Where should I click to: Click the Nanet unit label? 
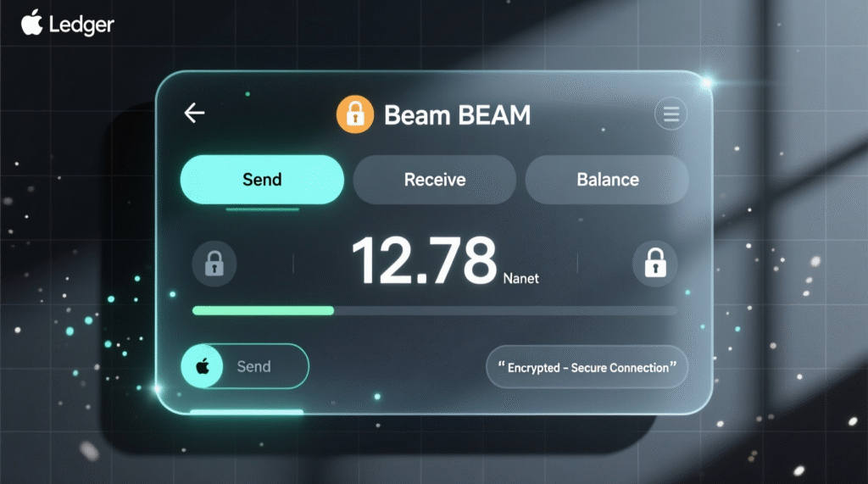[520, 277]
